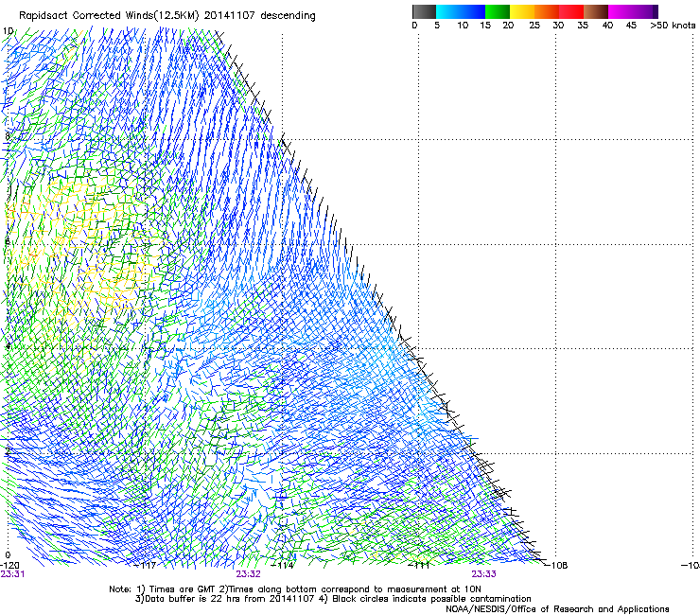Click the '35' label under the color scale
This screenshot has width=700, height=615.
point(583,26)
